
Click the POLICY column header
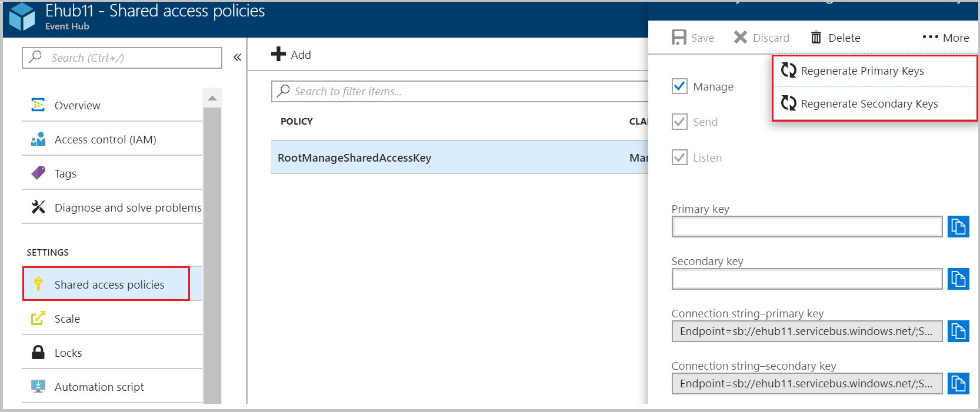(x=296, y=121)
